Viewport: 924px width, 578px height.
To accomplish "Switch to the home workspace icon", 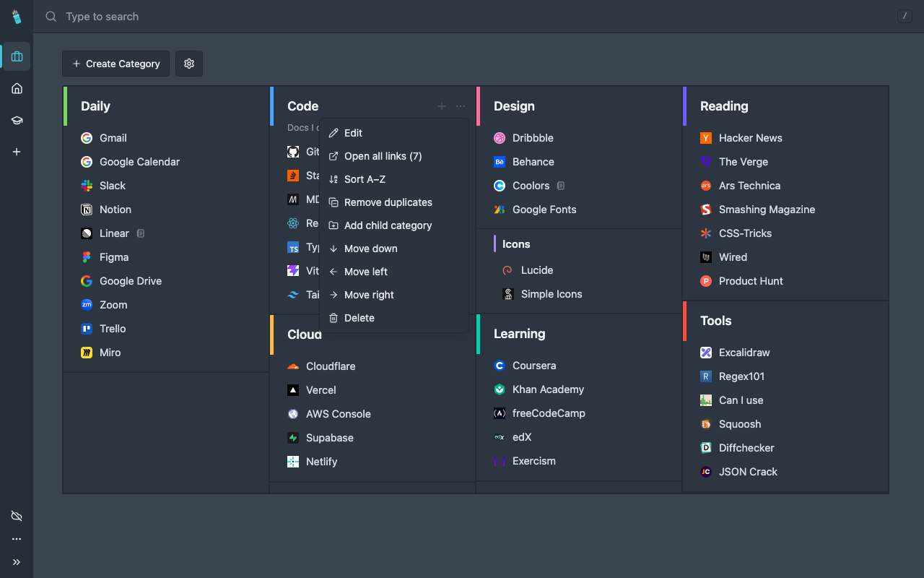I will (x=17, y=88).
